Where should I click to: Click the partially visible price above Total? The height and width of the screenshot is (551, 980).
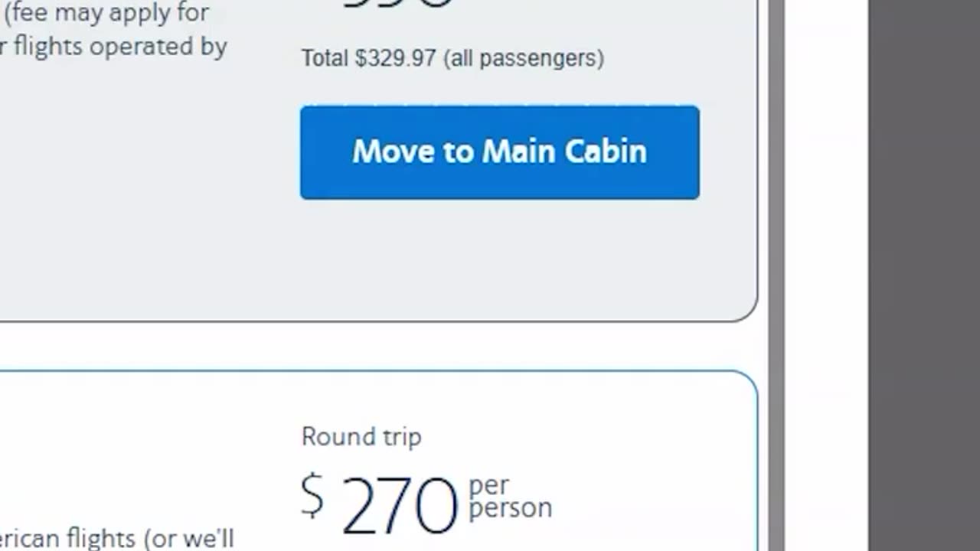coord(397,5)
